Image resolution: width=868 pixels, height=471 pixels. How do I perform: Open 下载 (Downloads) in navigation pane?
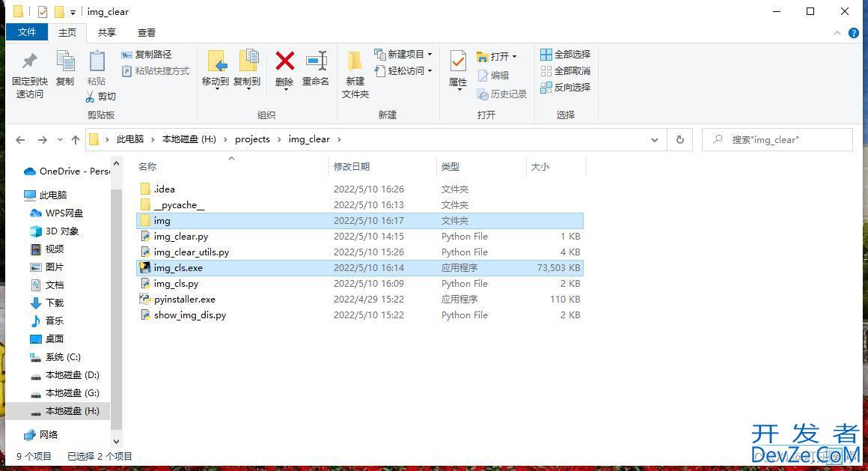(47, 303)
